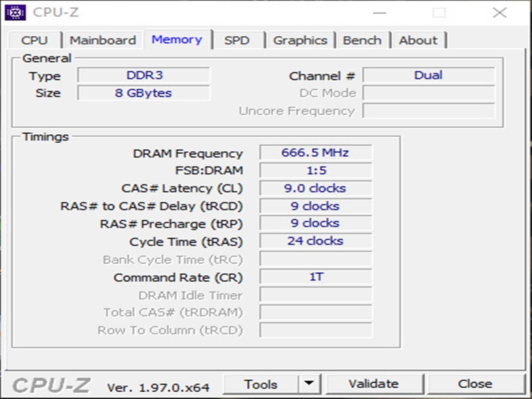Screen dimensions: 532x399
Task: Click the empty Uncore Frequency field
Action: click(429, 111)
